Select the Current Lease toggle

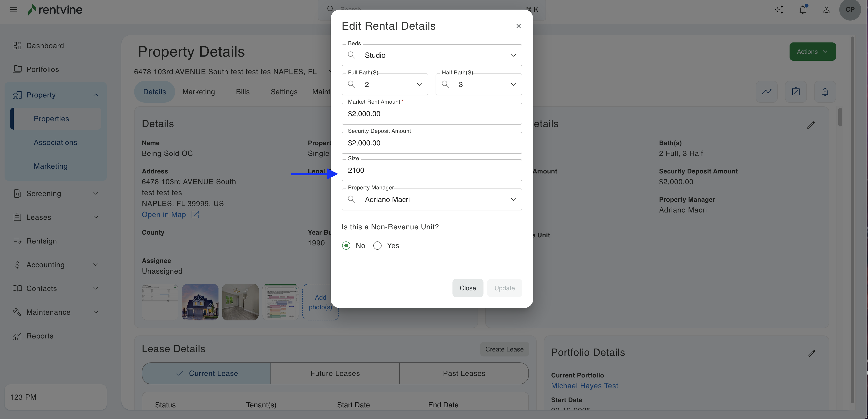click(x=206, y=373)
